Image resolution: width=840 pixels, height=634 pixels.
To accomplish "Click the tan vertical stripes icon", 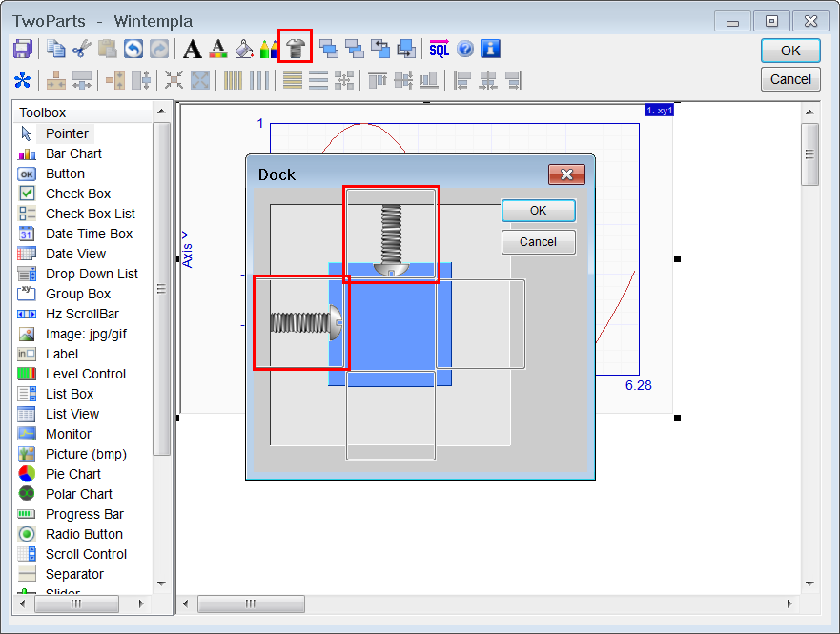I will tap(233, 80).
